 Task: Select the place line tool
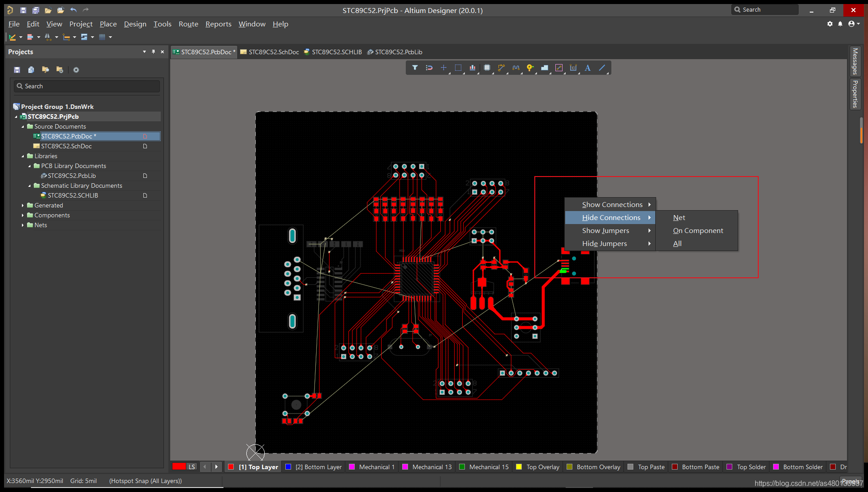click(x=602, y=68)
